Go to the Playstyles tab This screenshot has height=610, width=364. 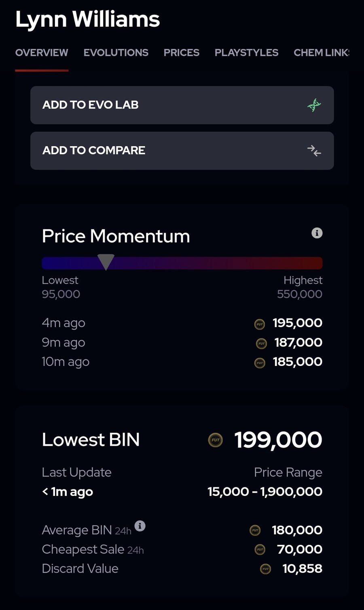coord(246,53)
